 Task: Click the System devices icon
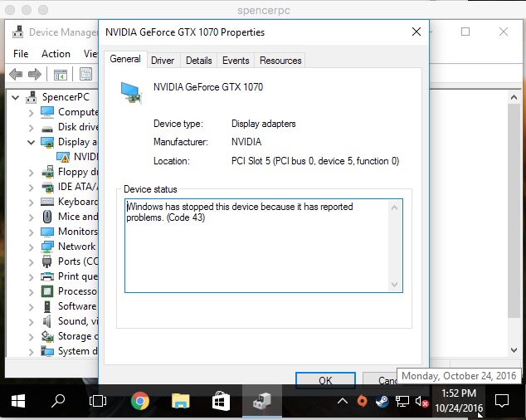tap(47, 351)
